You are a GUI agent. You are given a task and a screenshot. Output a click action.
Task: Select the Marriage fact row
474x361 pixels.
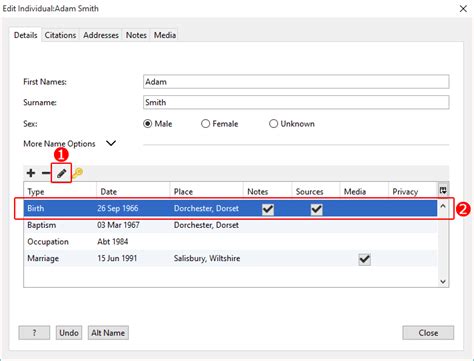230,258
